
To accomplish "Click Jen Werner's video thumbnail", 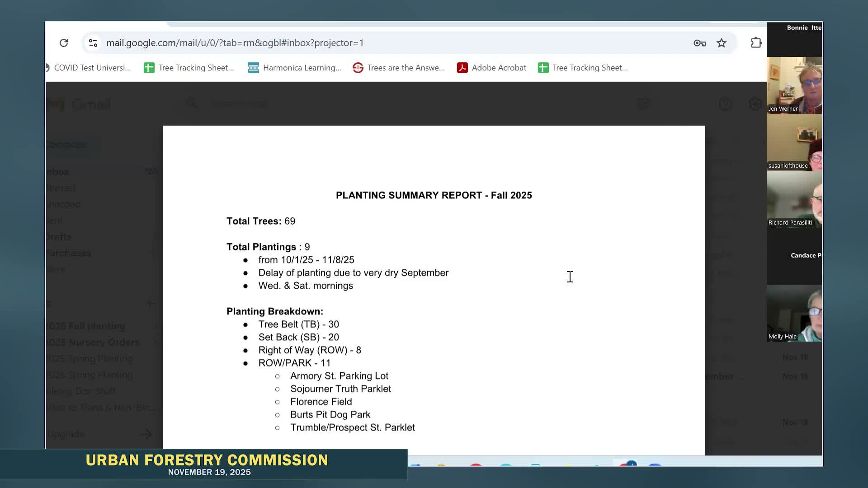I will (794, 86).
